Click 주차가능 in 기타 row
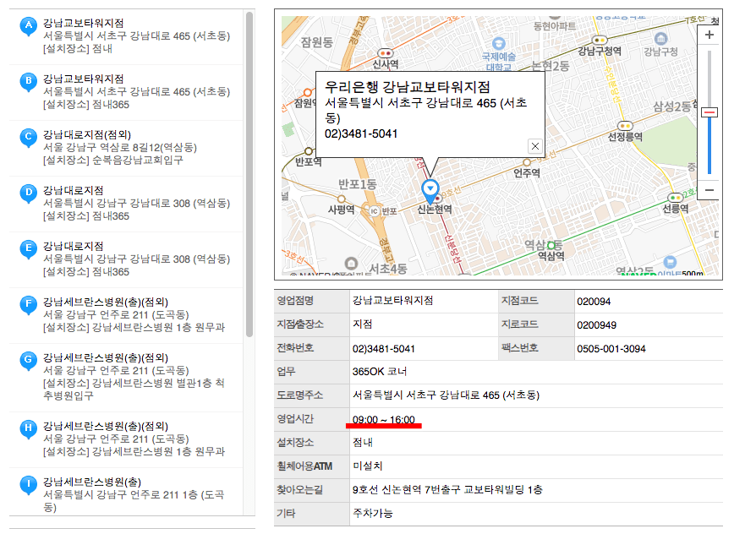The height and width of the screenshot is (534, 756). coord(373,513)
